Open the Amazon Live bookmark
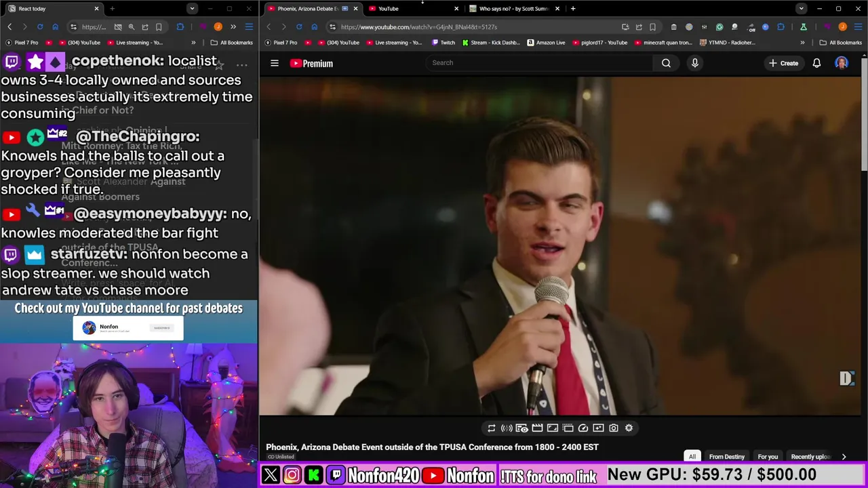 click(x=546, y=43)
